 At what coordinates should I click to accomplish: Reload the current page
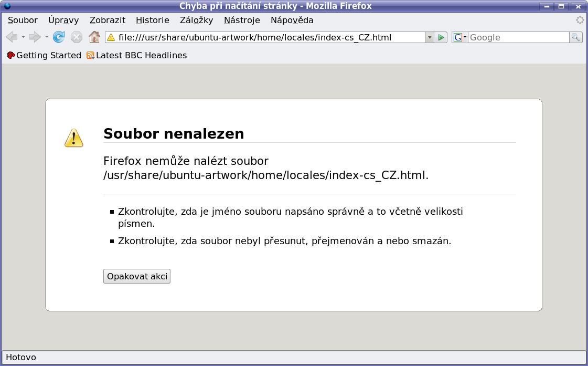coord(59,37)
